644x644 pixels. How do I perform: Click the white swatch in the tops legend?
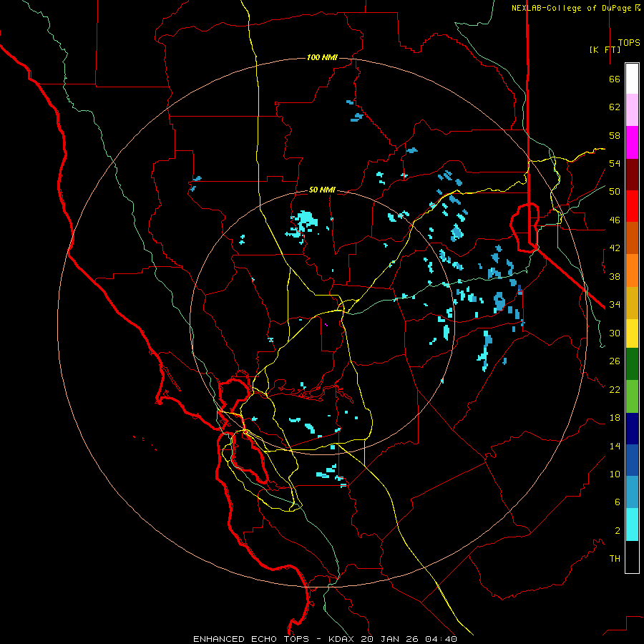click(x=632, y=79)
